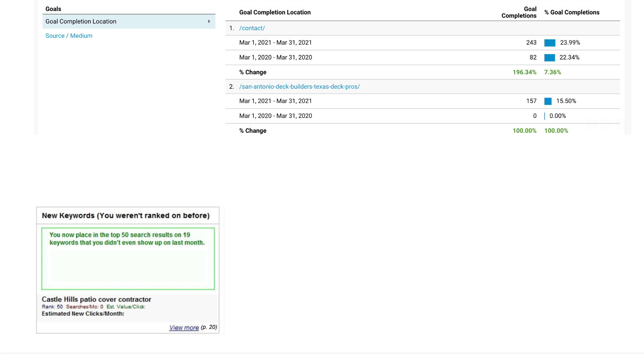Sort by % Goal Completions column header

pyautogui.click(x=572, y=12)
